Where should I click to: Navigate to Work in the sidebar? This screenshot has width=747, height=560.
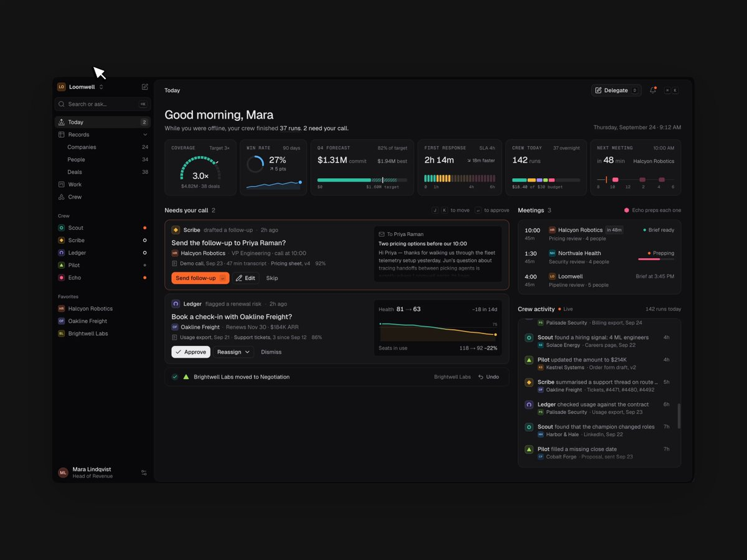[x=103, y=185]
